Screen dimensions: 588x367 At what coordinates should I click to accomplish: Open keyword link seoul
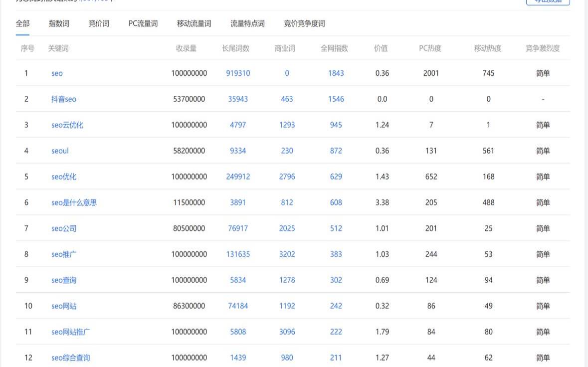tap(60, 151)
